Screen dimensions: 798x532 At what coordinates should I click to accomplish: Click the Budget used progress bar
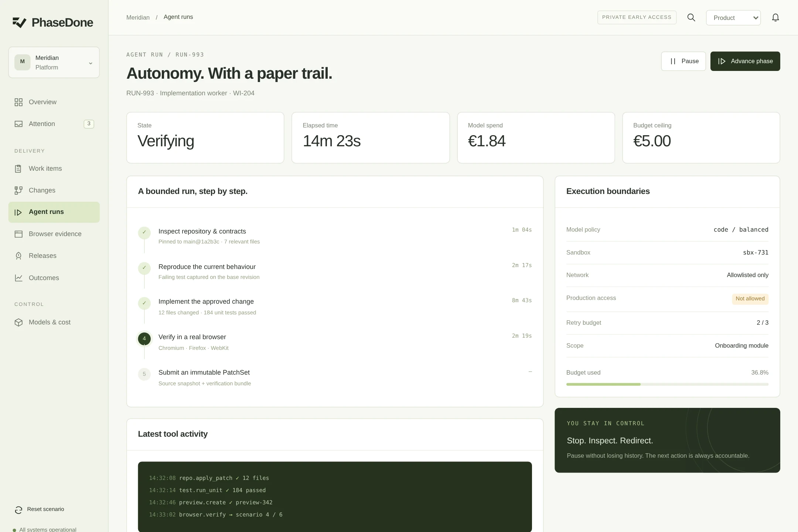667,385
